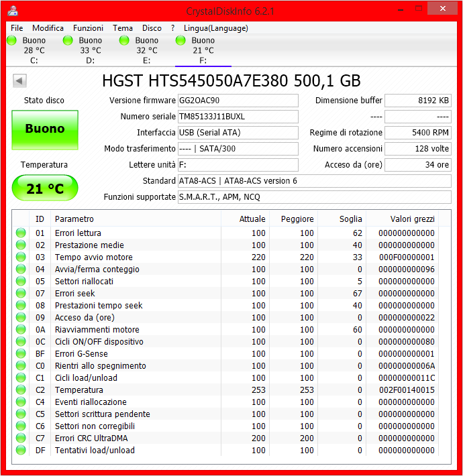Screen dimensions: 463x476
Task: Open the File menu
Action: coord(17,28)
